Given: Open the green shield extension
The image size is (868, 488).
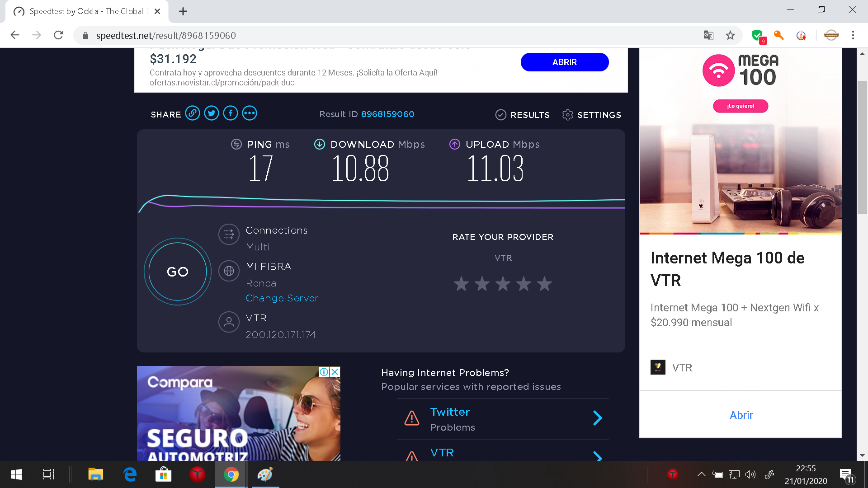Looking at the screenshot, I should 759,36.
